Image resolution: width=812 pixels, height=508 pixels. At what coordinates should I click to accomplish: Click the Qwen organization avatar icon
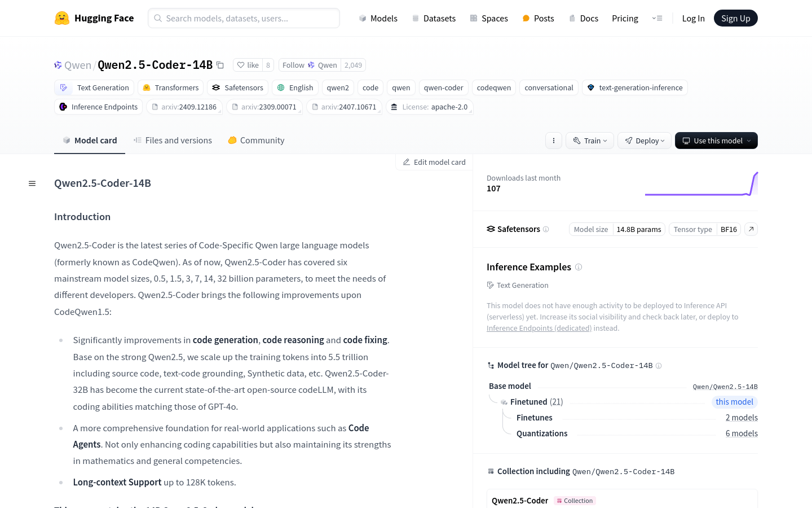[58, 65]
